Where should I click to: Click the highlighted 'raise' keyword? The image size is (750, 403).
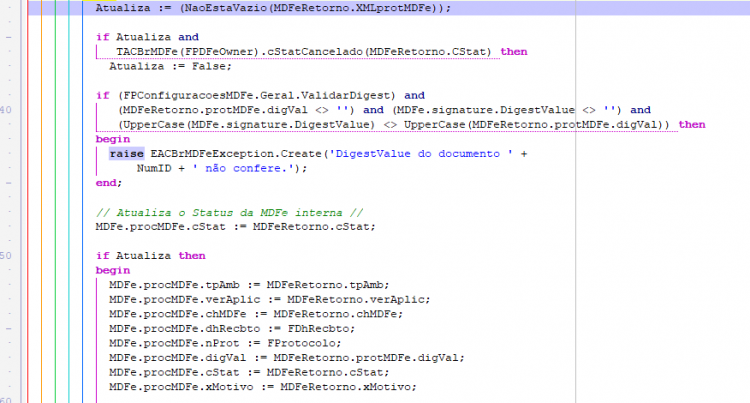[x=126, y=154]
